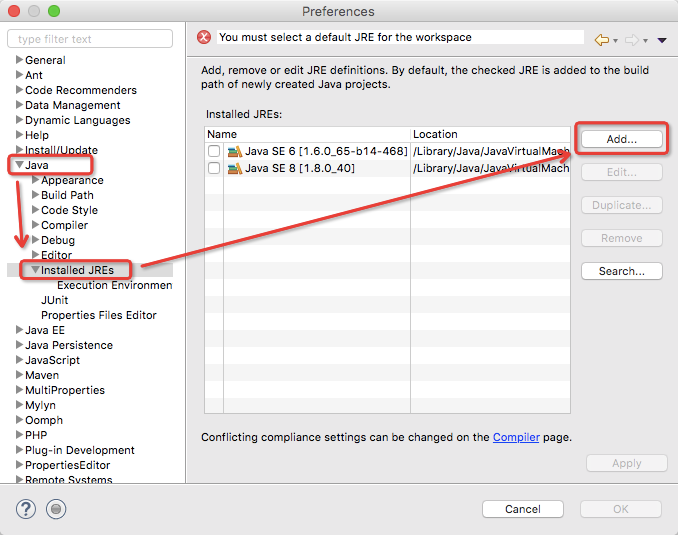Click the Java SE 8 JRE library icon

(x=235, y=168)
